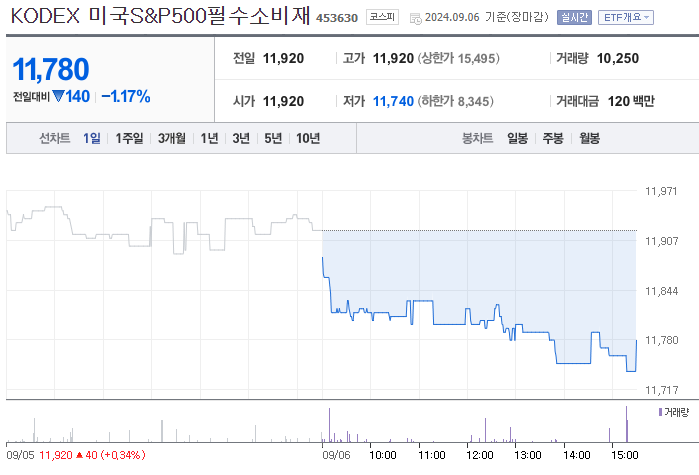
Task: Click the 09/05 date axis label
Action: point(20,455)
